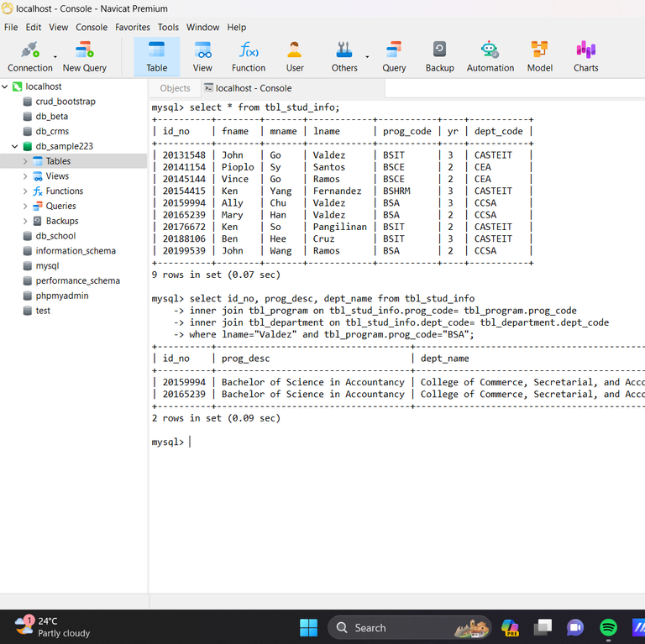Select the Views item in tree

[x=57, y=176]
